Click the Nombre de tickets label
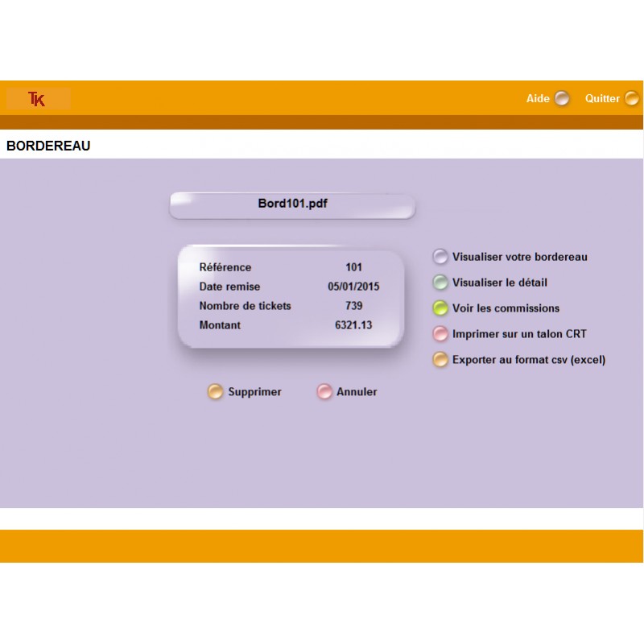The height and width of the screenshot is (644, 644). click(x=245, y=306)
